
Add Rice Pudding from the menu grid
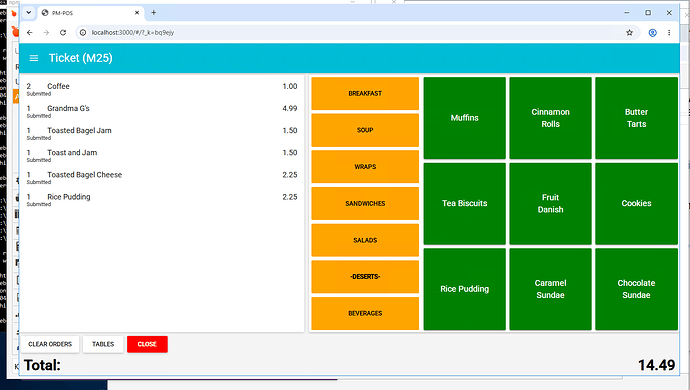(x=464, y=289)
